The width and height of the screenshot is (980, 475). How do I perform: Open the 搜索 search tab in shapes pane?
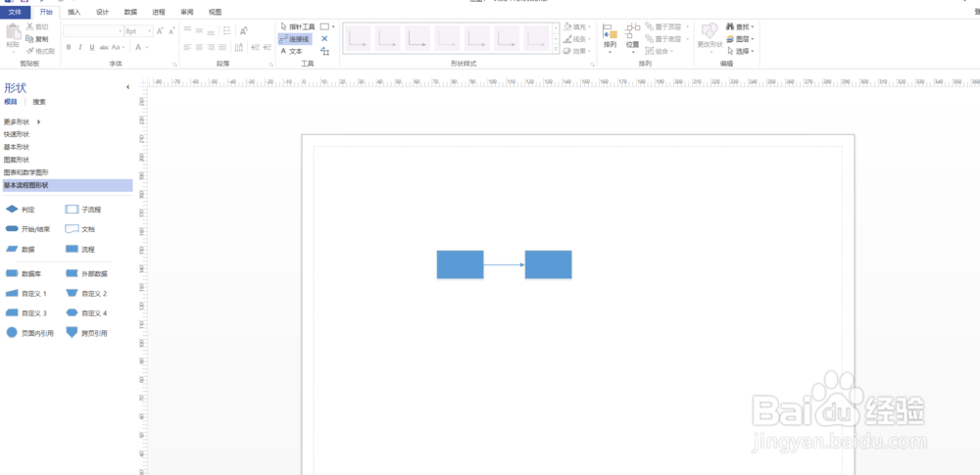click(39, 102)
